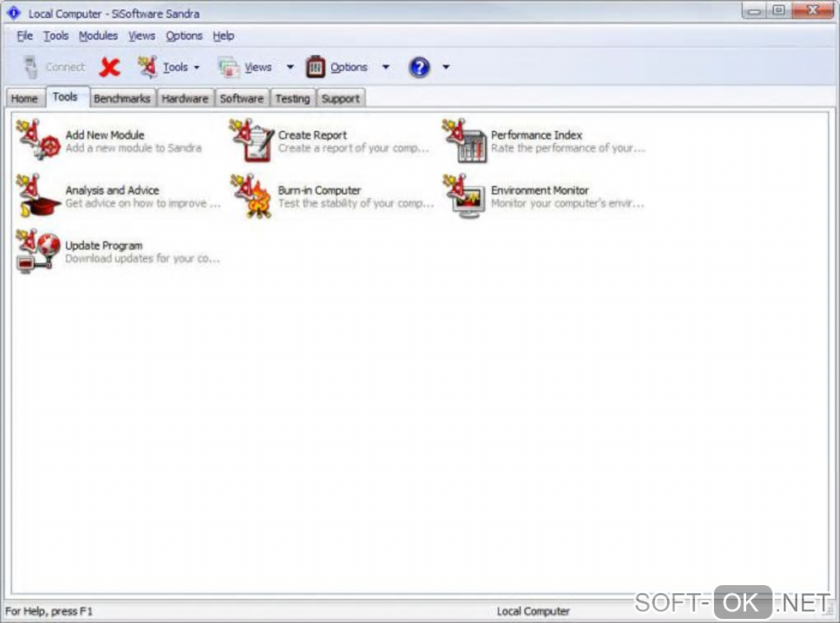Minimize the Sandra window
Viewport: 840px width, 623px height.
(x=755, y=10)
